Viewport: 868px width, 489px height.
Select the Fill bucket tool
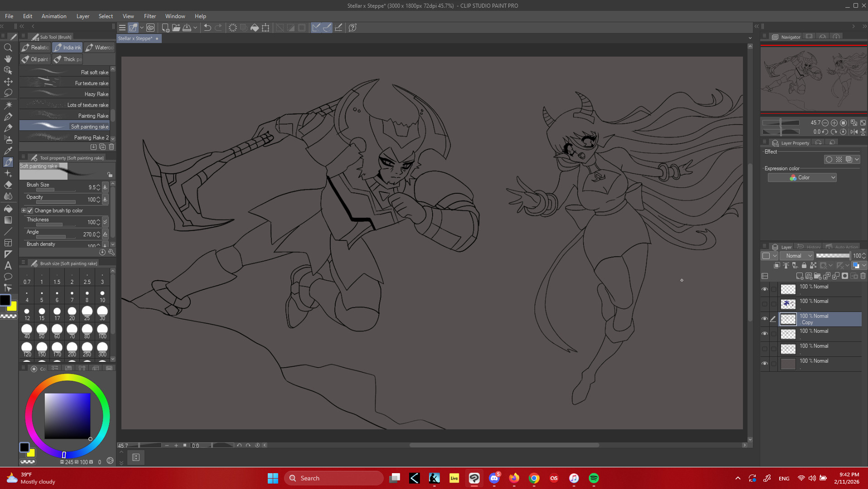[8, 209]
